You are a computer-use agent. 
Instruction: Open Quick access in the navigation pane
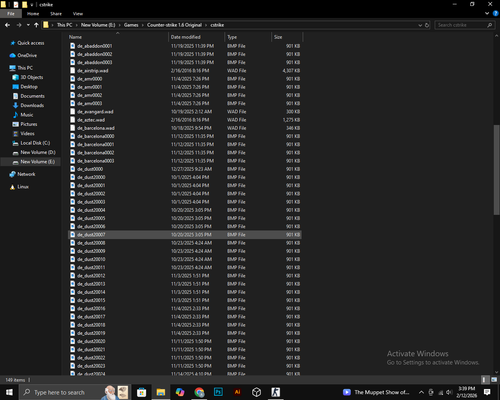(x=30, y=43)
